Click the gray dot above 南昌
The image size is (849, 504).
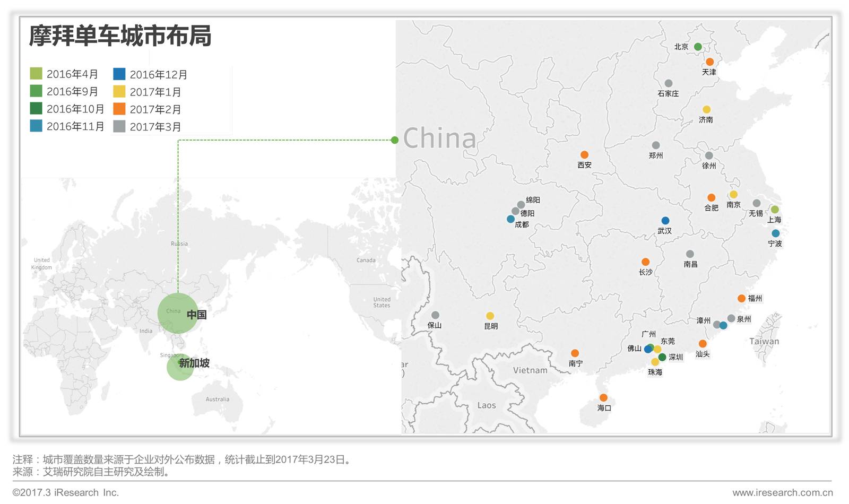690,254
